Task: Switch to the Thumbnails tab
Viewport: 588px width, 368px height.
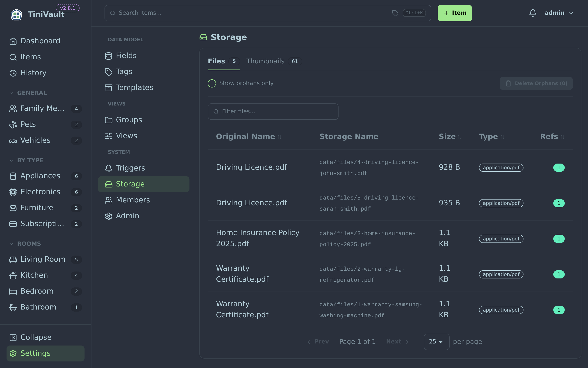Action: pos(274,61)
